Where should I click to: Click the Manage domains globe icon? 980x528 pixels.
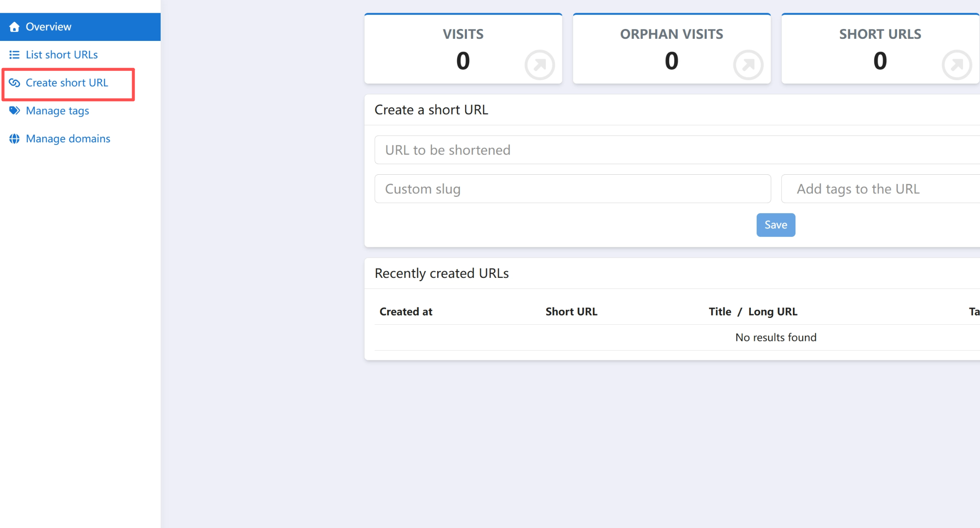[x=14, y=138]
